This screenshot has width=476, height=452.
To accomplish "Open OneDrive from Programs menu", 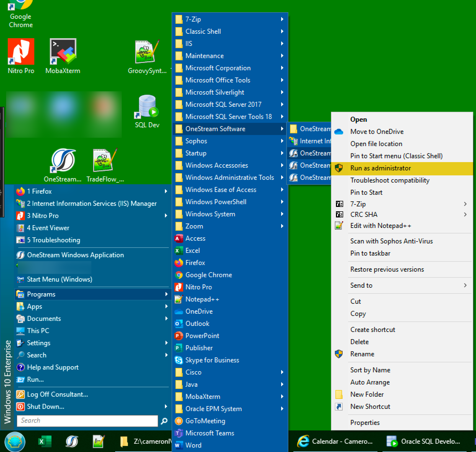I will point(230,311).
